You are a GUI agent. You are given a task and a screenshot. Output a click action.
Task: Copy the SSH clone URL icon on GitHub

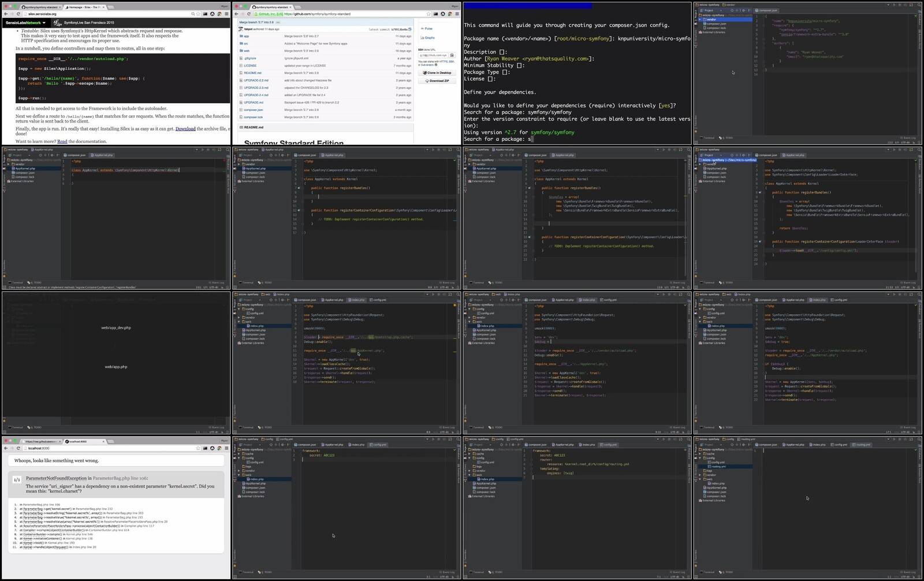coord(452,55)
